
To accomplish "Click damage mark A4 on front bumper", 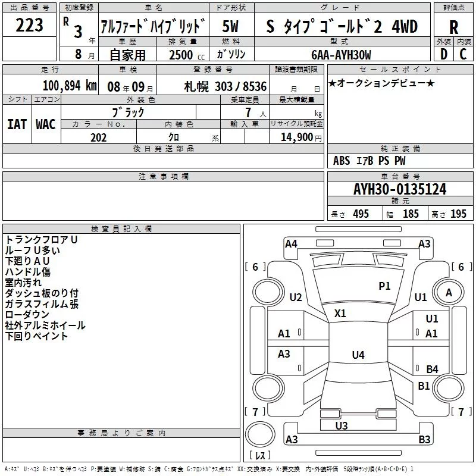I will 291,244.
